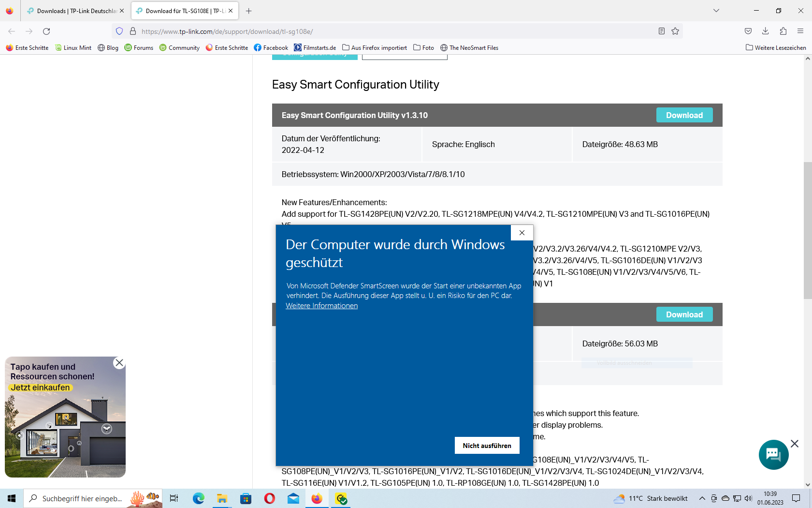Viewport: 812px width, 508px height.
Task: Open Windows Start menu
Action: 12,498
